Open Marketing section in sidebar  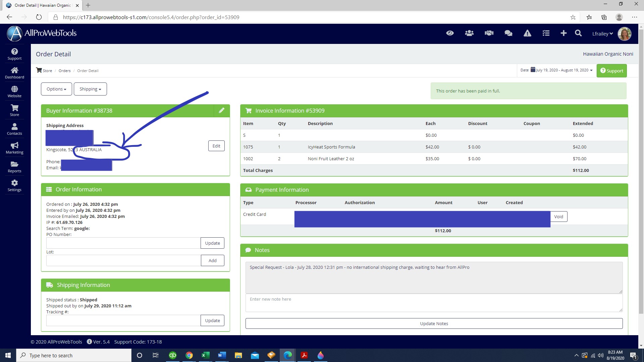14,148
